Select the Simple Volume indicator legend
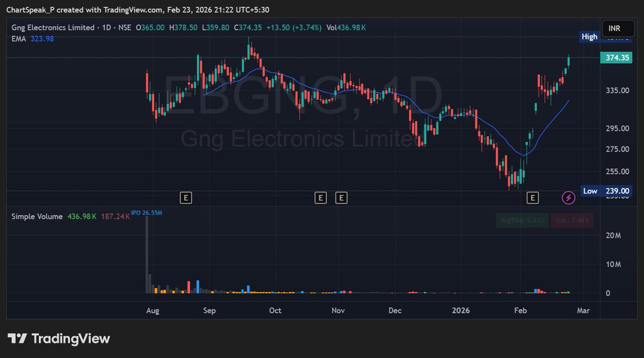644x358 pixels. pos(37,217)
